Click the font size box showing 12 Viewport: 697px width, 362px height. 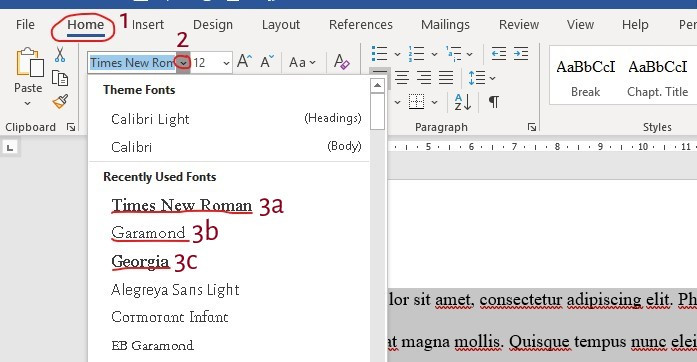coord(206,63)
